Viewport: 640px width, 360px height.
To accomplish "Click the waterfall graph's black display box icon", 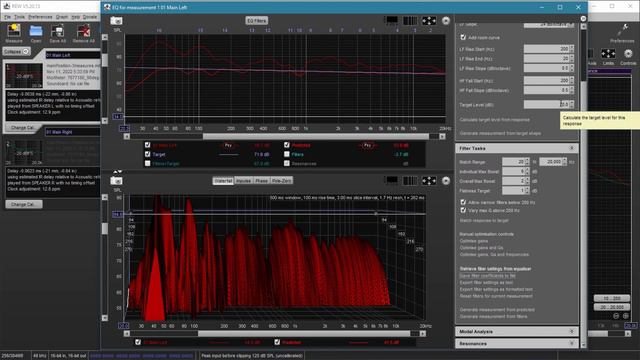I will click(x=391, y=180).
